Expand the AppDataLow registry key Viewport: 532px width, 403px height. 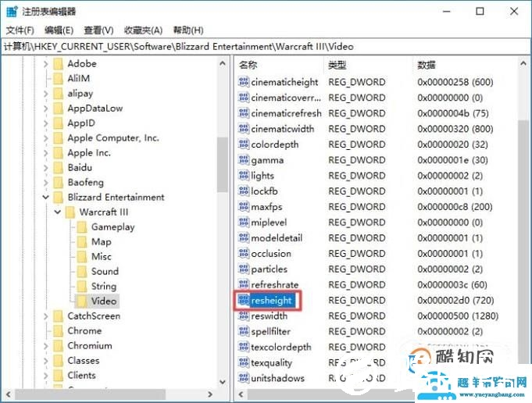pyautogui.click(x=46, y=109)
